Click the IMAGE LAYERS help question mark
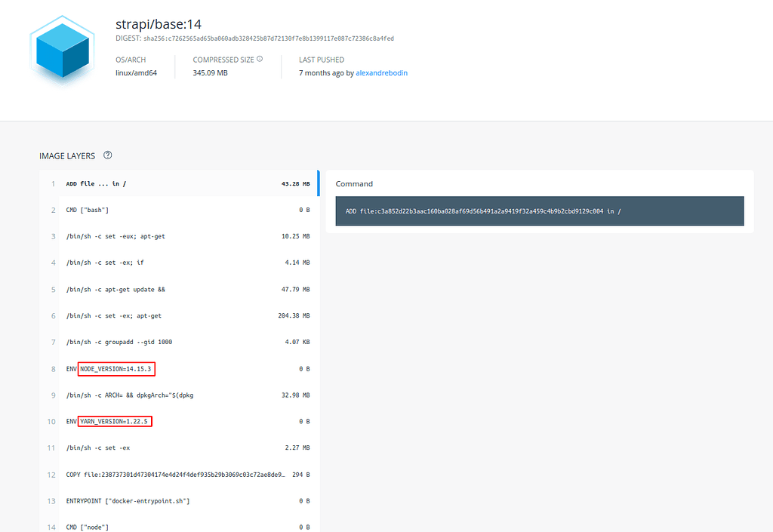Viewport: 773px width, 532px height. coord(107,155)
